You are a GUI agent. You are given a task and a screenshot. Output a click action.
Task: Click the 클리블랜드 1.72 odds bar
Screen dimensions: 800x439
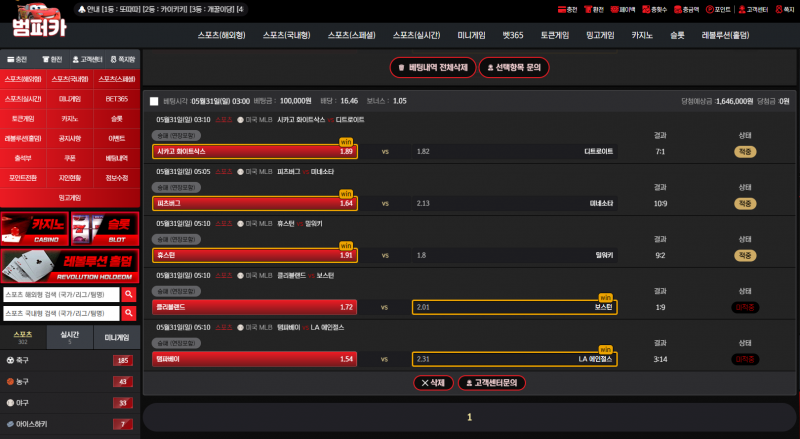(255, 307)
